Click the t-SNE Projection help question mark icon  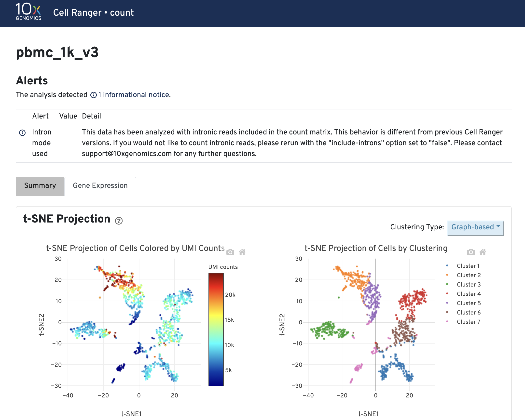[x=119, y=221]
